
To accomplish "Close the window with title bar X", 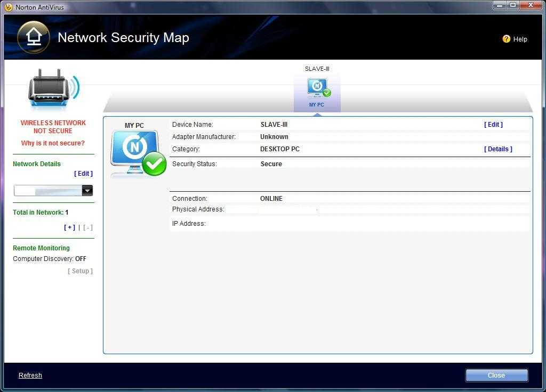I will (531, 5).
